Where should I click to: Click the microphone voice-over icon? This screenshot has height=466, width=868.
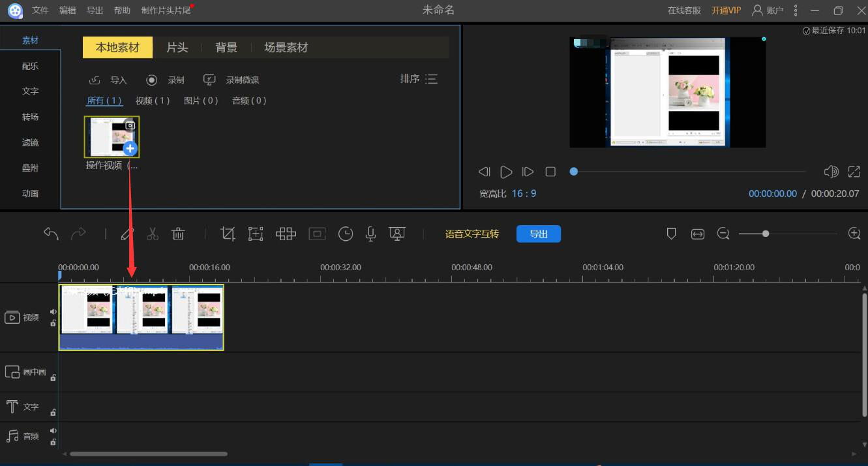pos(370,234)
